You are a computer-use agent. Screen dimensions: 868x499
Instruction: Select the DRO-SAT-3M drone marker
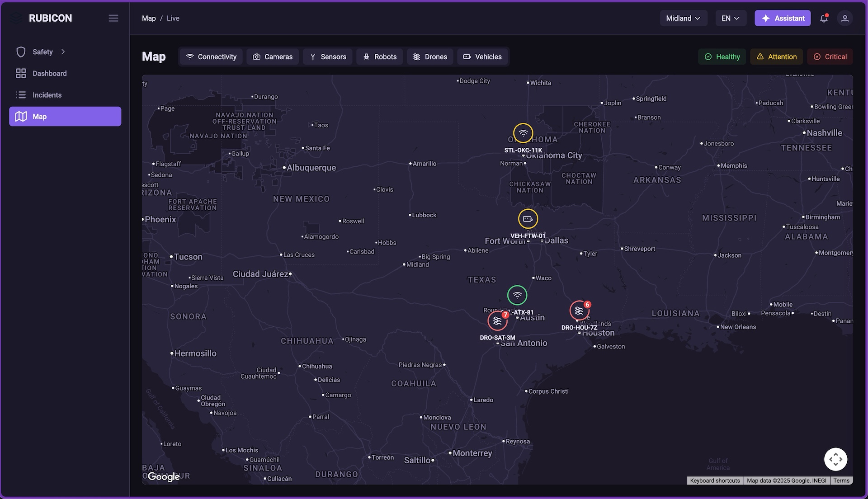(497, 321)
